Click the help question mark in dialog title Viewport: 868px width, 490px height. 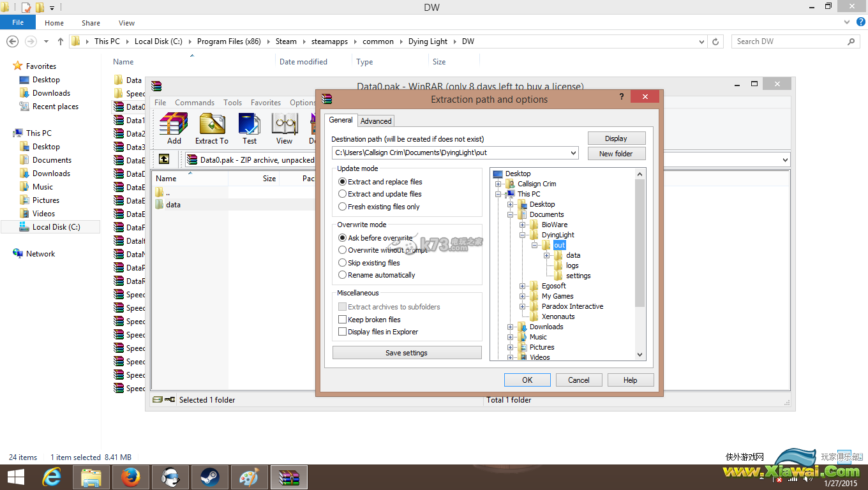622,96
